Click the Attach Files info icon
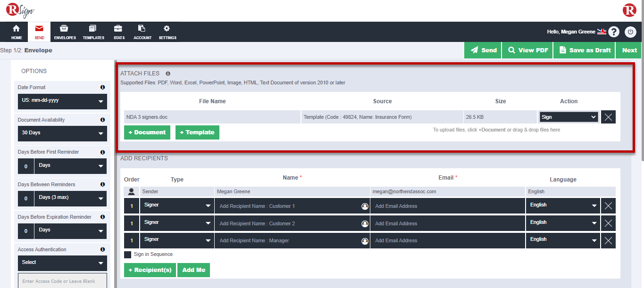 pyautogui.click(x=168, y=74)
